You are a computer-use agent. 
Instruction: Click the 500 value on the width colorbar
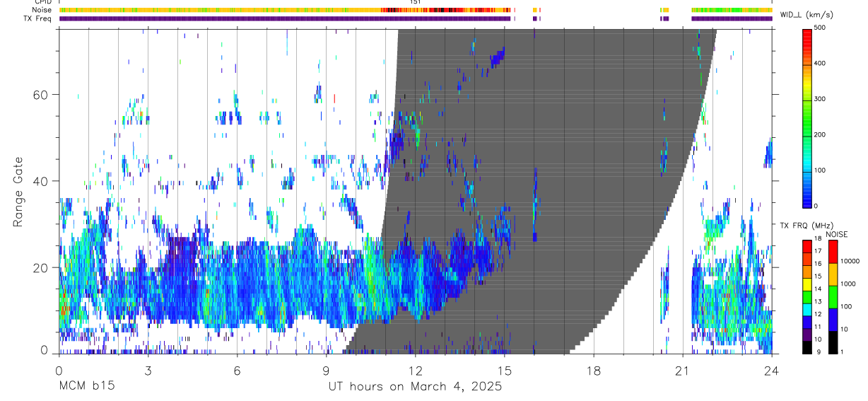(x=820, y=28)
